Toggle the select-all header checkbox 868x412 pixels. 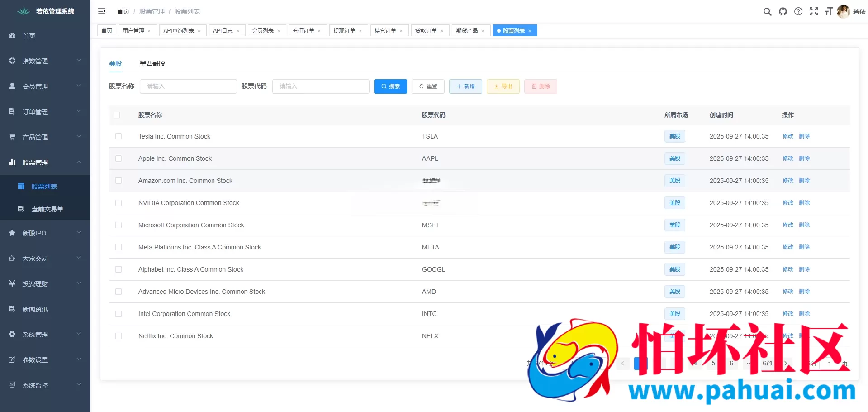pos(117,115)
